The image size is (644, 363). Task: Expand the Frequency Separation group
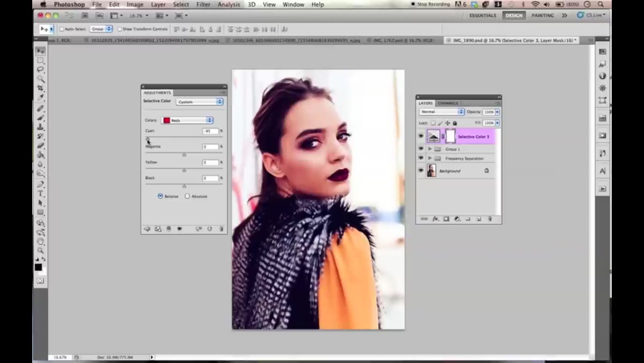[429, 158]
